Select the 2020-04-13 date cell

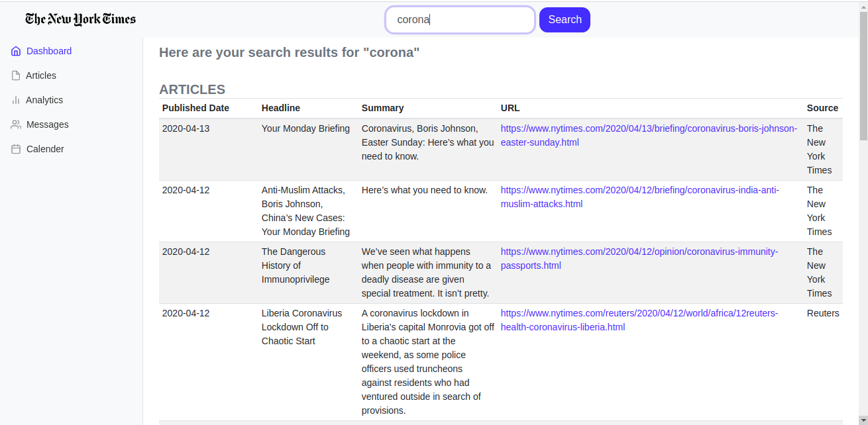[186, 128]
